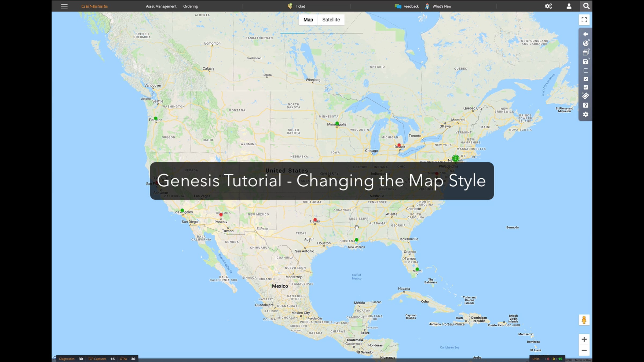Check the empty checkbox in map toolbar

point(586,71)
